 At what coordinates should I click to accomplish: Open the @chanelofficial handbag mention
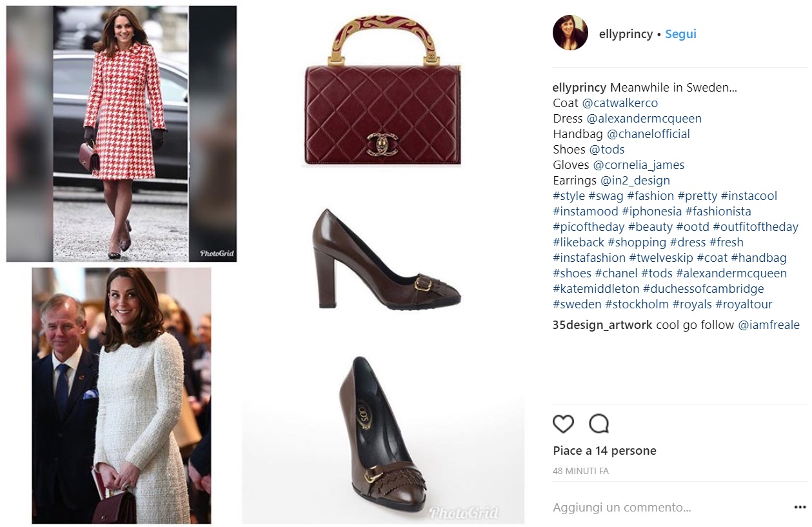point(648,134)
